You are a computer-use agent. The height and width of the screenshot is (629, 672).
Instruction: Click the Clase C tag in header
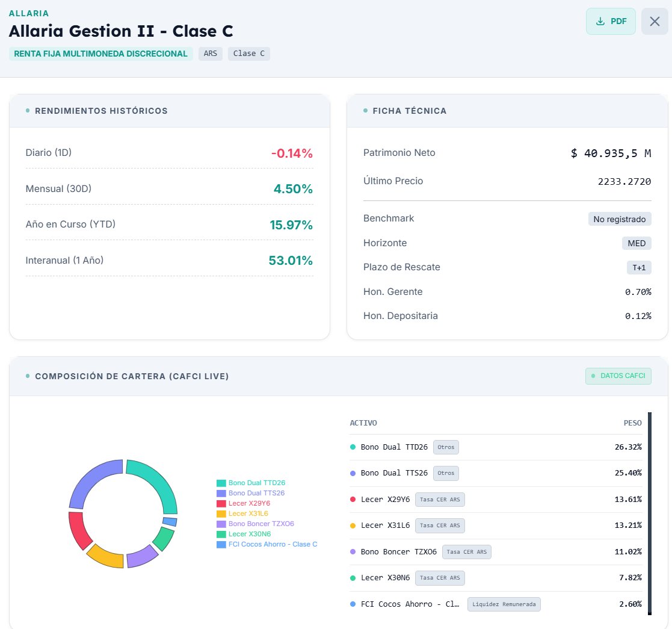(249, 54)
